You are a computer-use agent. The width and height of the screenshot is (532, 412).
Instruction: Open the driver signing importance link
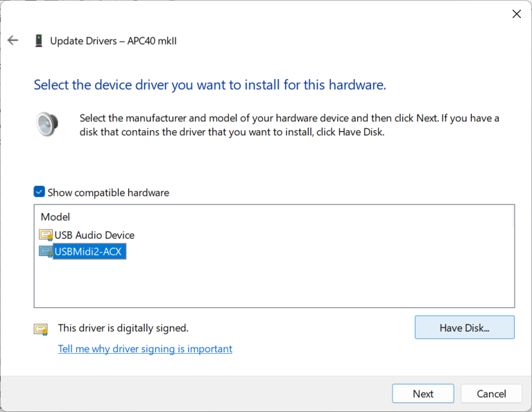pyautogui.click(x=145, y=349)
